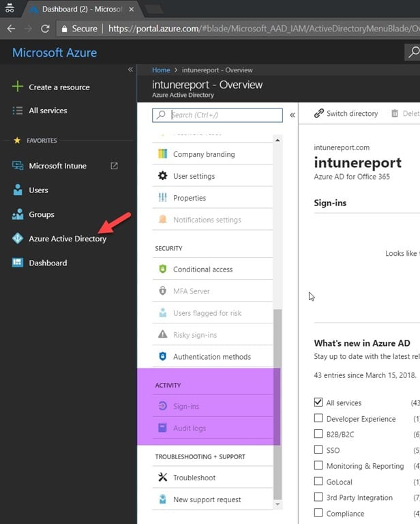Open Azure Active Directory from sidebar

coord(67,239)
